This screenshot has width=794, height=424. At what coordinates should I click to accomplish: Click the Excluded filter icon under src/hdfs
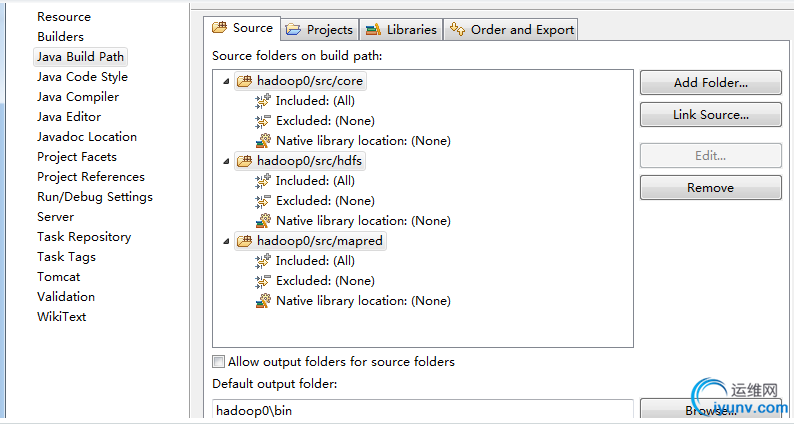263,201
